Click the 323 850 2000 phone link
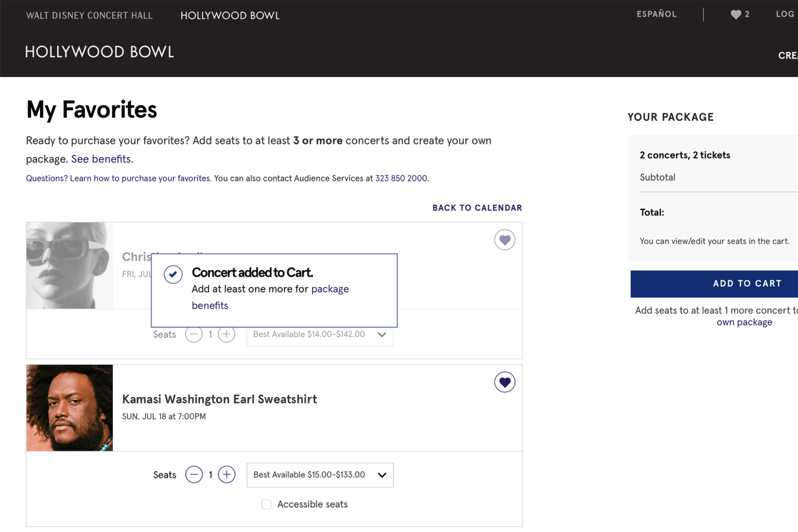 (401, 178)
